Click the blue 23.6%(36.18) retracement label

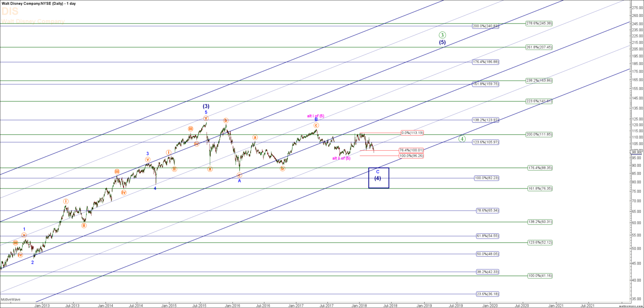[488, 294]
